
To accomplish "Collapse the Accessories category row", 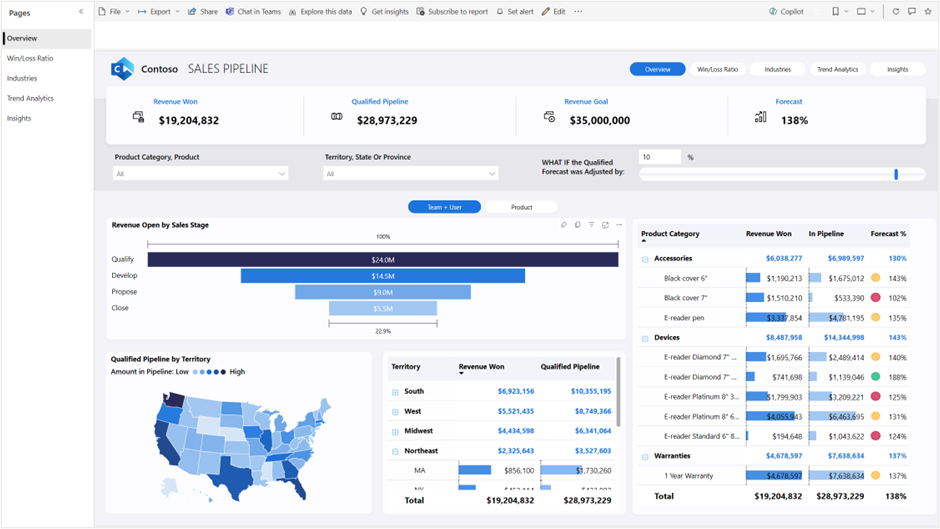I will 645,259.
